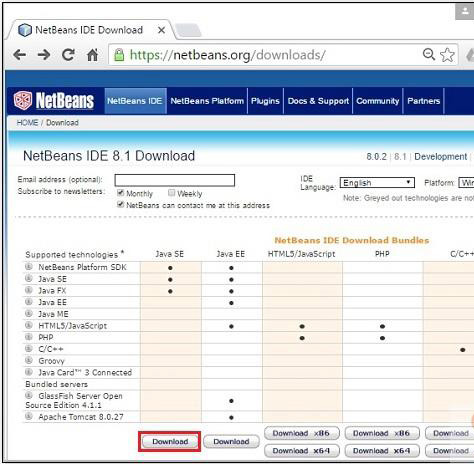Click the zoom magnifier icon in address bar
Screen dimensions: 474x464
tap(429, 54)
